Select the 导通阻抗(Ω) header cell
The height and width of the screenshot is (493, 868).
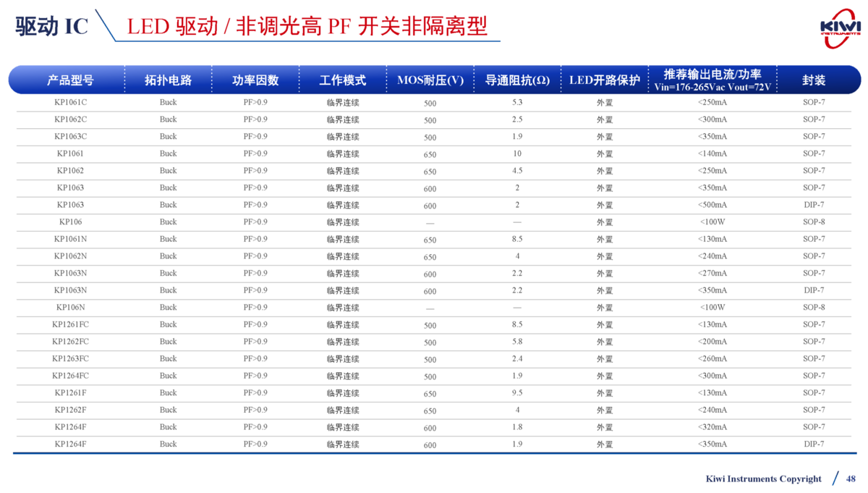(x=516, y=80)
